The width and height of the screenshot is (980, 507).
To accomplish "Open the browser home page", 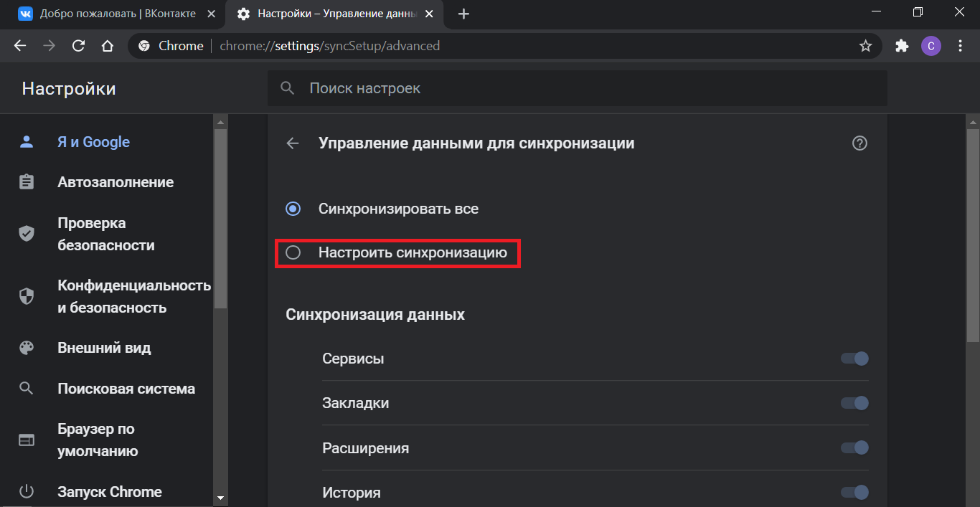I will 108,46.
